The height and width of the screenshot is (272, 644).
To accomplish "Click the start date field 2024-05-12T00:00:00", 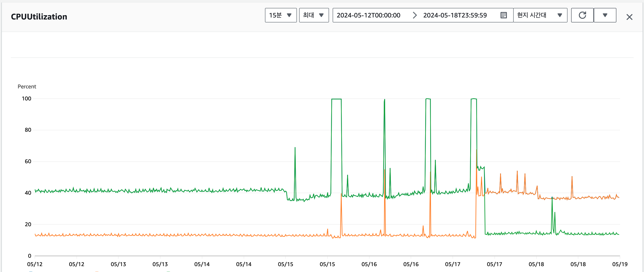I will pyautogui.click(x=368, y=15).
